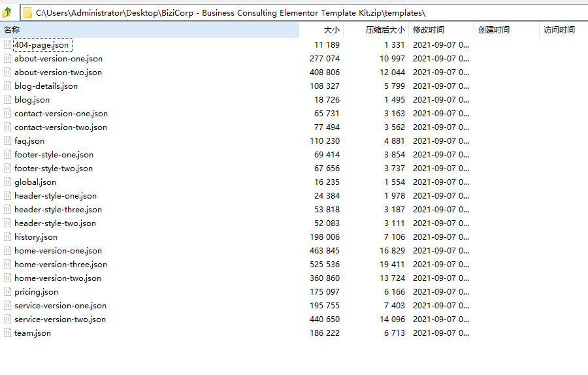The width and height of the screenshot is (588, 375).
Task: Click the file icon beside history.json
Action: coord(7,237)
